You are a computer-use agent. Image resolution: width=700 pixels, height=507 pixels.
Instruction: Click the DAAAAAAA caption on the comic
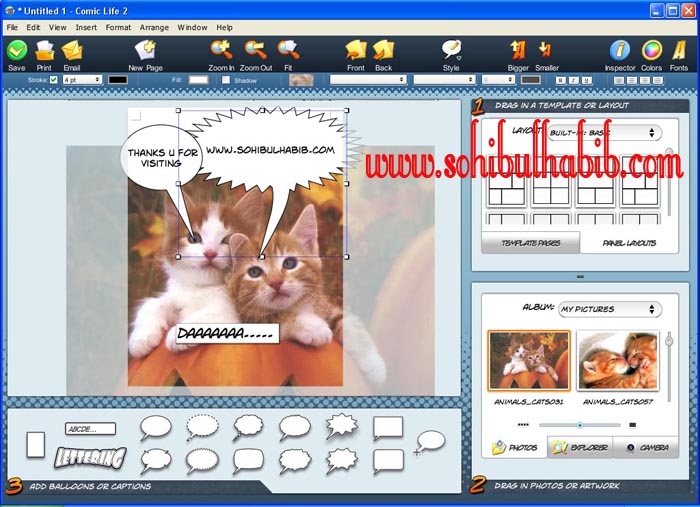[228, 333]
